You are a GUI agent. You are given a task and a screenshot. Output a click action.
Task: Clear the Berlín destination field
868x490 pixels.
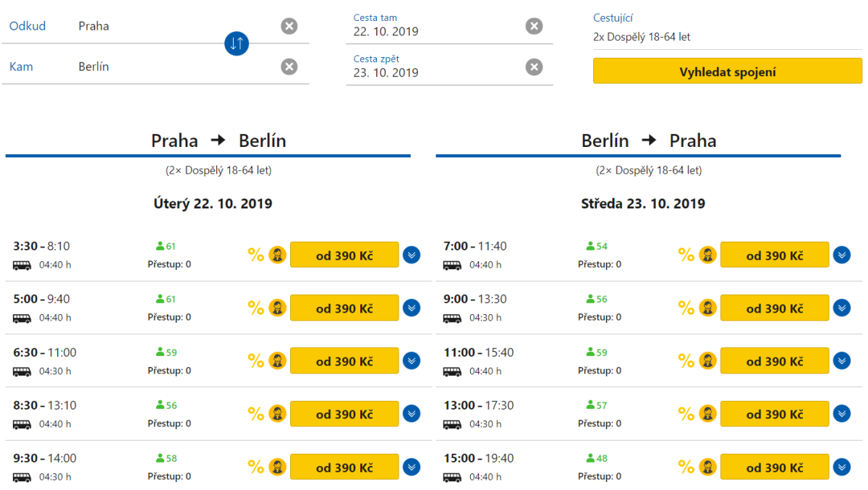(289, 67)
